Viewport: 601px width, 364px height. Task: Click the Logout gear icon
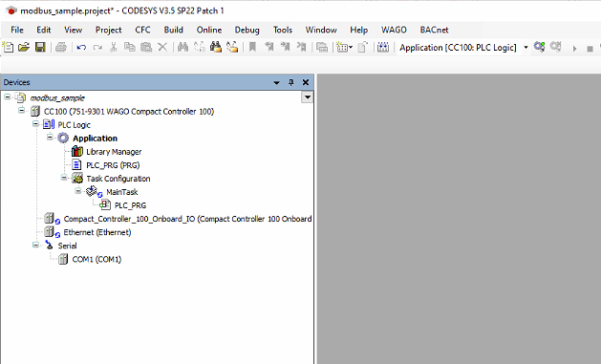(x=556, y=47)
